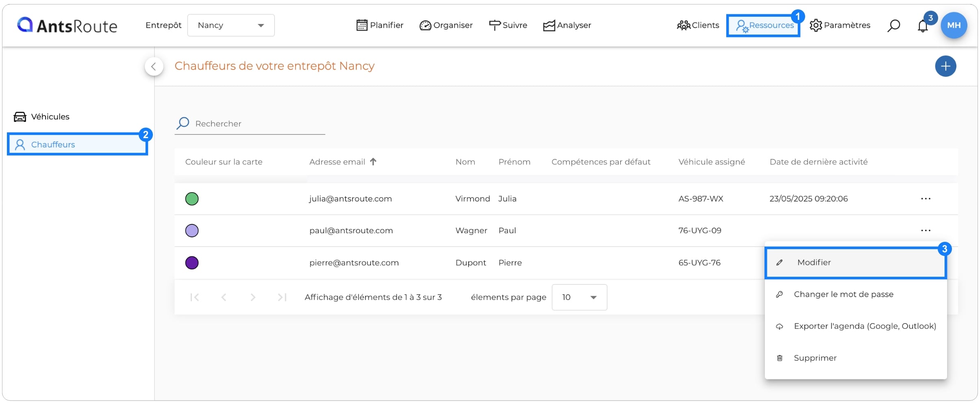The width and height of the screenshot is (980, 410).
Task: Add a new driver with plus button
Action: coord(945,66)
